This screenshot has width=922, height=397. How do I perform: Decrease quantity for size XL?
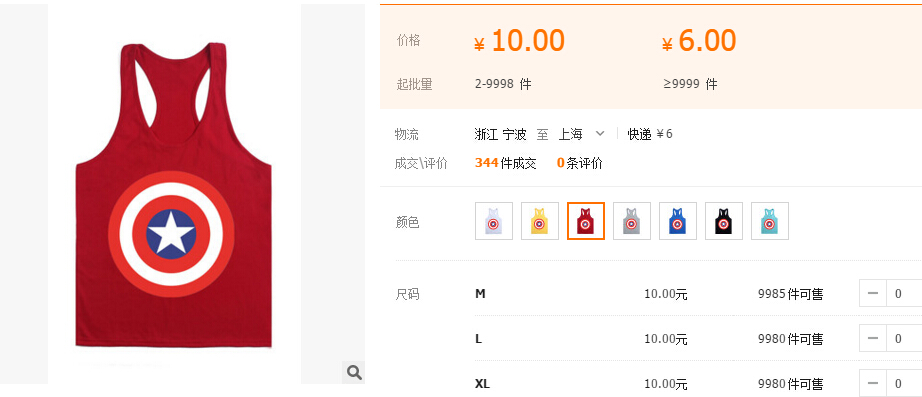pyautogui.click(x=873, y=383)
